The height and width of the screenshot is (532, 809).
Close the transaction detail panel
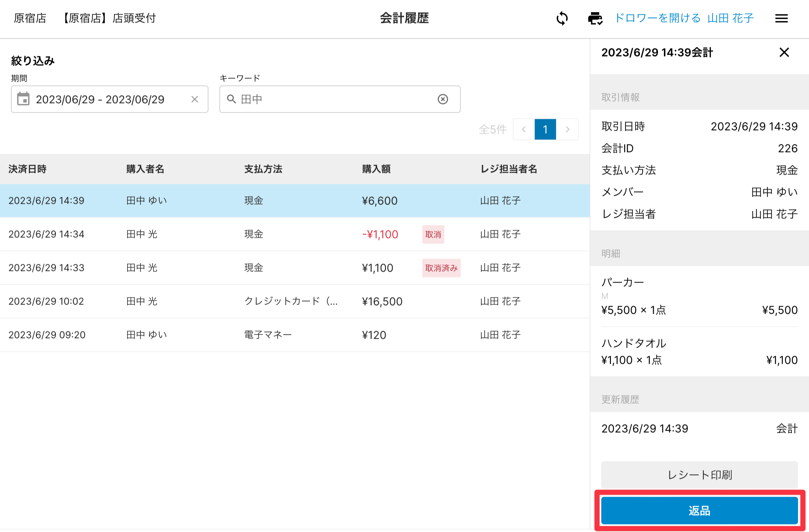pyautogui.click(x=784, y=52)
